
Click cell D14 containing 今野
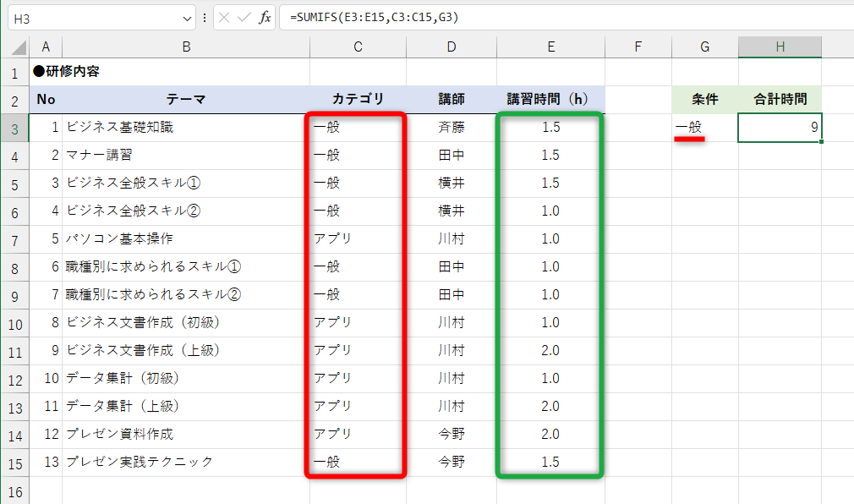coord(452,435)
